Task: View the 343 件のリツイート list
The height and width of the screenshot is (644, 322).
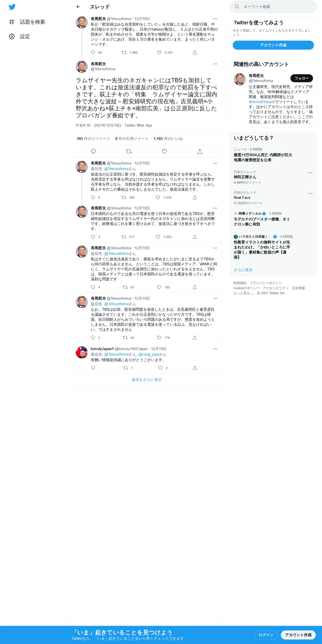Action: click(93, 139)
